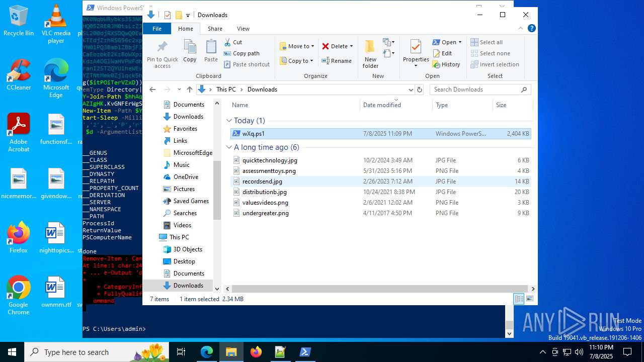Sort files by Name column
This screenshot has width=644, height=362.
pyautogui.click(x=294, y=105)
